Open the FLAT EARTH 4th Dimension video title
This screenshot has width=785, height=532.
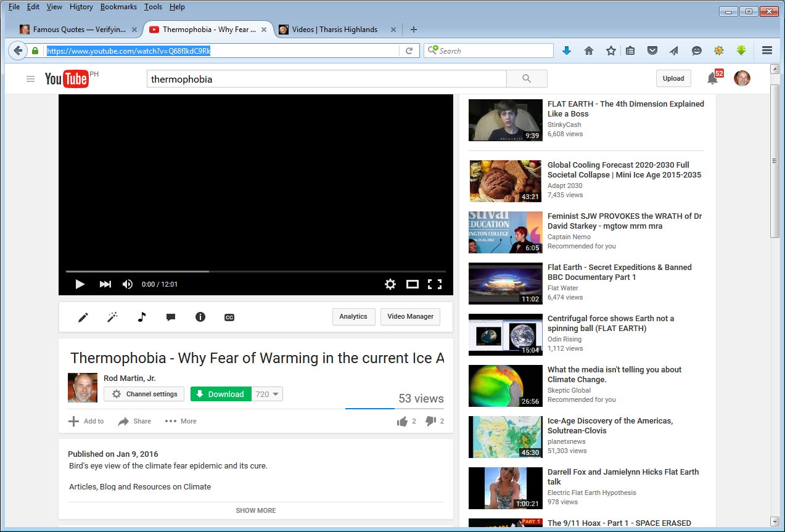tap(626, 108)
